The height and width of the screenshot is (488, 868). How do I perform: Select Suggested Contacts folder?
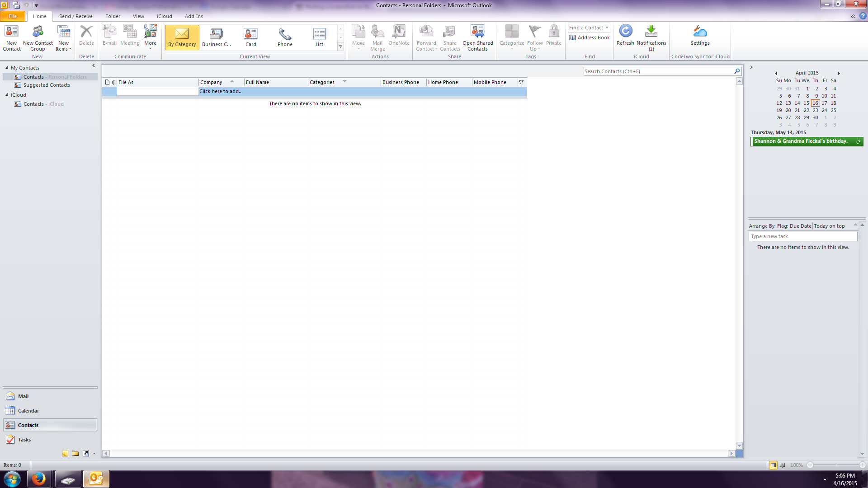tap(47, 85)
